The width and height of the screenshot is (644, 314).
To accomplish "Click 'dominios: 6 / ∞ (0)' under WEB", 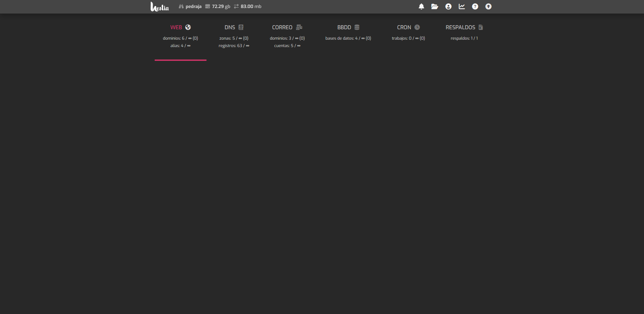I will (x=181, y=38).
